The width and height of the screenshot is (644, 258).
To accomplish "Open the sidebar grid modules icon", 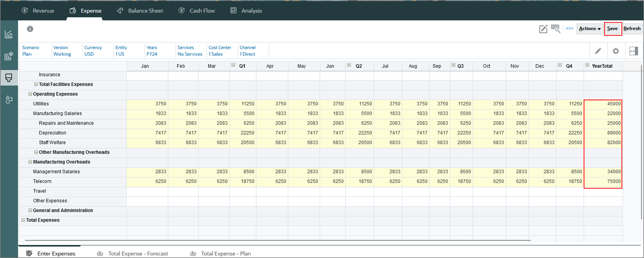I will 9,56.
